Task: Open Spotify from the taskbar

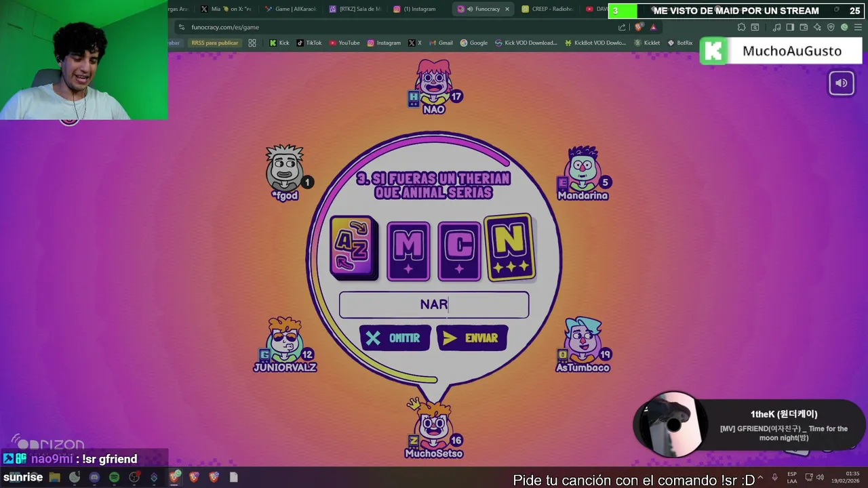Action: coord(114,477)
